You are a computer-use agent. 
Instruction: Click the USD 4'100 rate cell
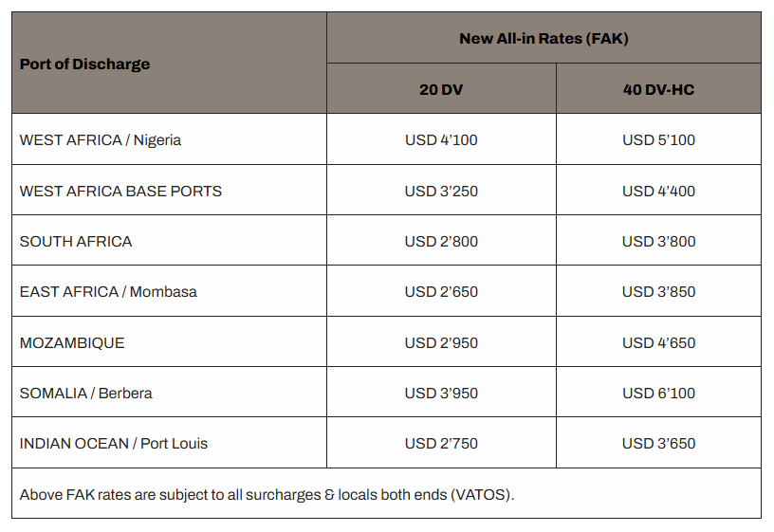coord(441,140)
